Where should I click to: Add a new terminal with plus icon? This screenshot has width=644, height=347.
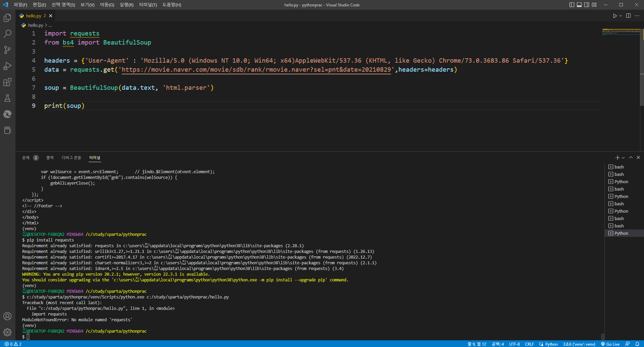617,157
